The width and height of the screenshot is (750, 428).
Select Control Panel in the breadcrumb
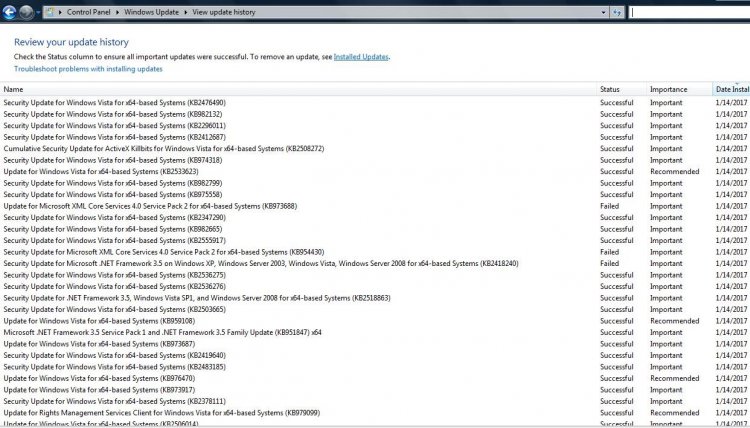[88, 12]
